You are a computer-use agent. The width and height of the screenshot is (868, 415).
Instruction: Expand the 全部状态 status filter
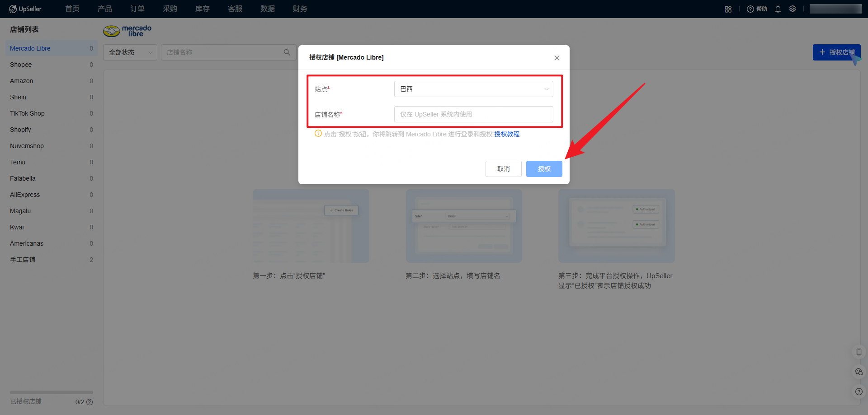130,52
